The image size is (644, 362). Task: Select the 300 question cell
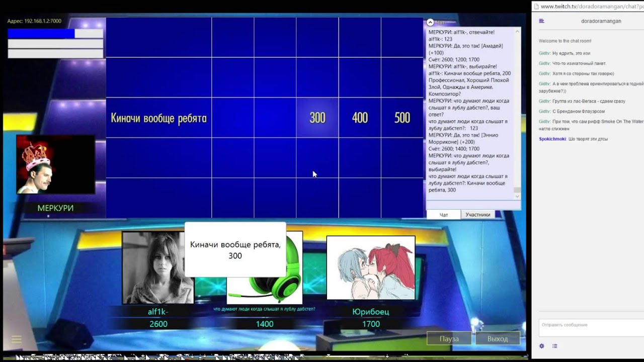click(x=317, y=118)
